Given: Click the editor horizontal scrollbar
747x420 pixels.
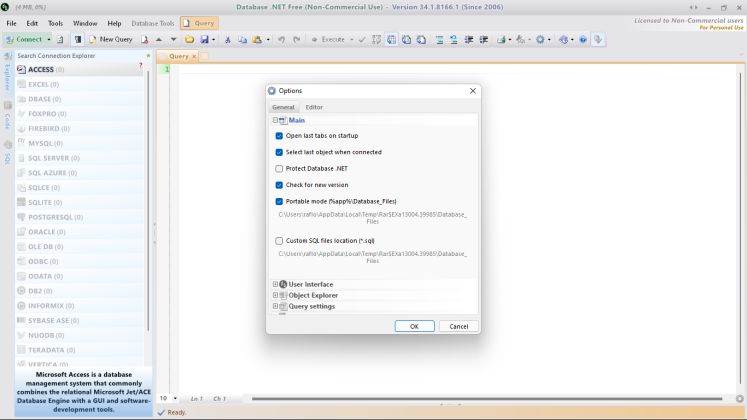Looking at the screenshot, I should pyautogui.click(x=487, y=399).
